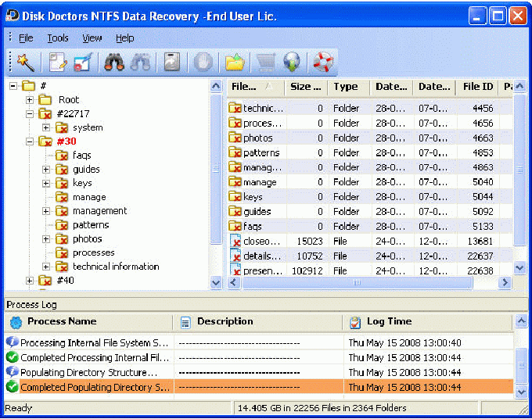Click the folder with green arrow icon
Screen dimensions: 532x419
pyautogui.click(x=235, y=62)
